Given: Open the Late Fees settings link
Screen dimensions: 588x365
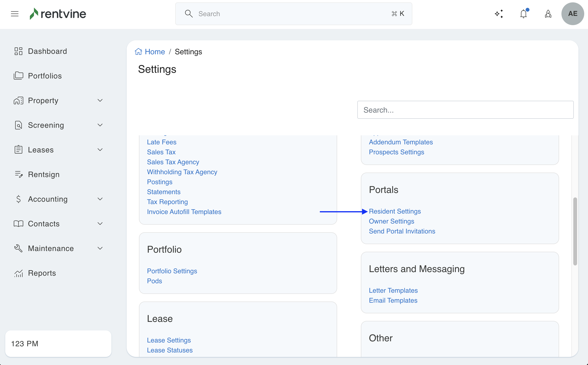Looking at the screenshot, I should point(161,142).
